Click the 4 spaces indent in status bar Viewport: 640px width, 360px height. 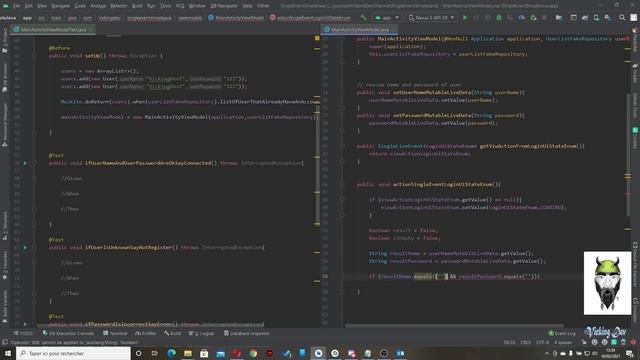pyautogui.click(x=562, y=342)
